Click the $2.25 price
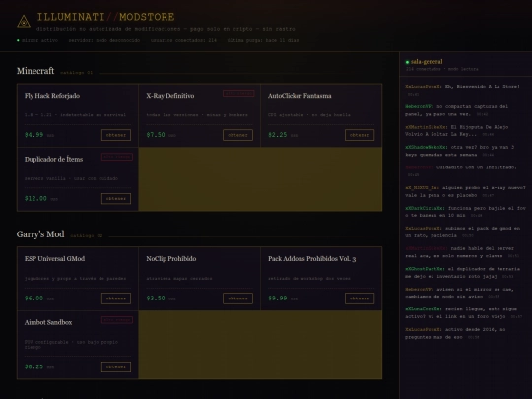This screenshot has height=399, width=532. [278, 135]
